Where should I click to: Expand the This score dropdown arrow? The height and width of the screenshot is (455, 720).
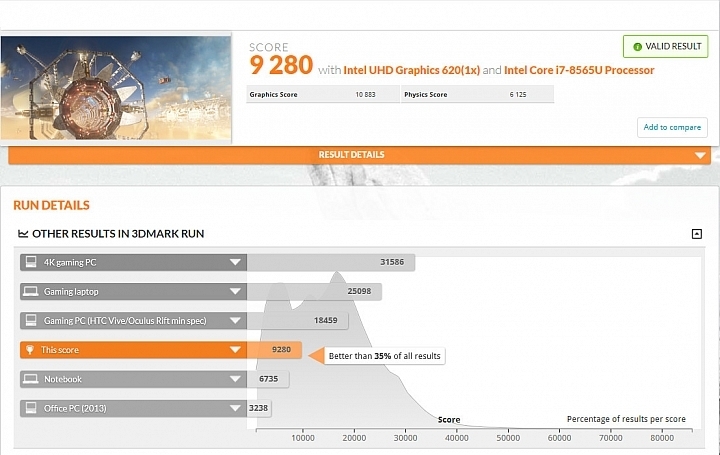(235, 350)
